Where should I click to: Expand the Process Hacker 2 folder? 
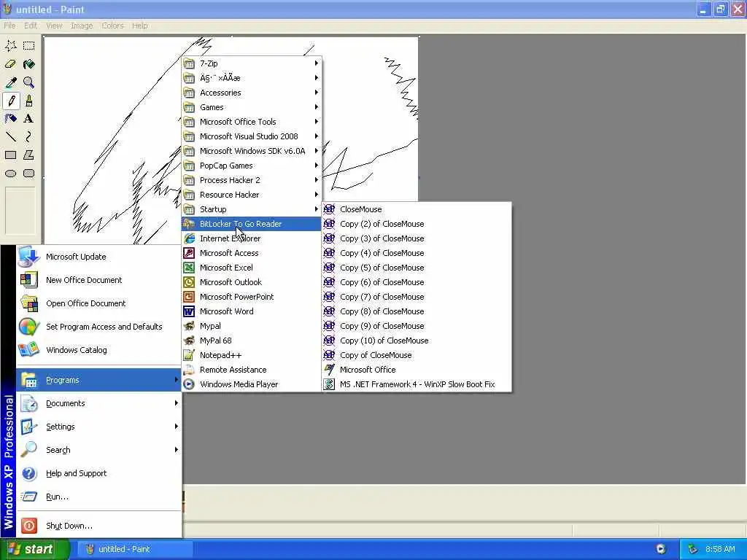pos(252,180)
